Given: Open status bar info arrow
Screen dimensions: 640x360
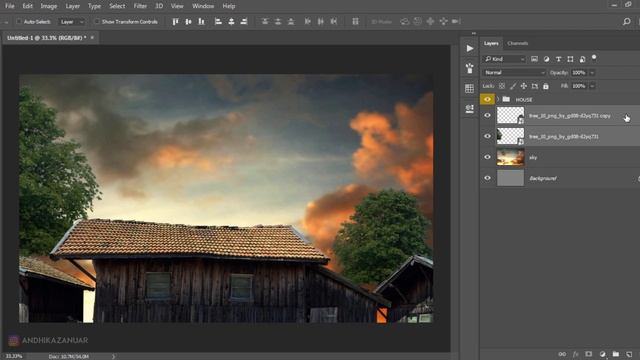Looking at the screenshot, I should pos(113,356).
